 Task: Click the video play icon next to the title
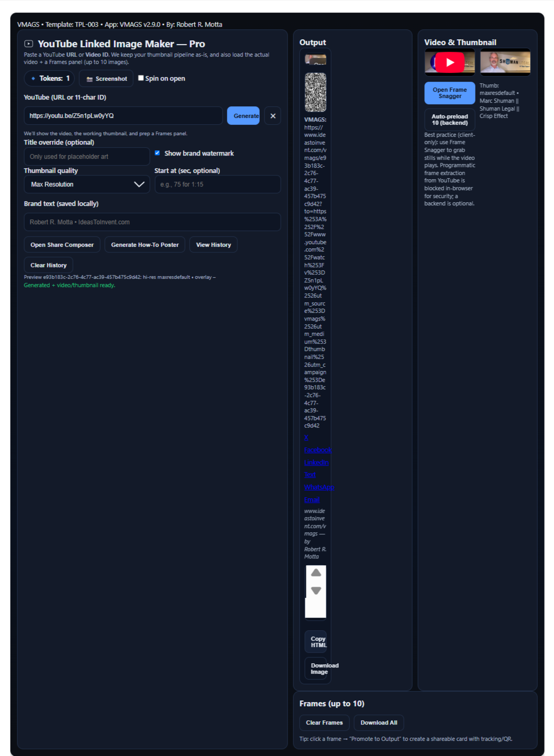29,44
